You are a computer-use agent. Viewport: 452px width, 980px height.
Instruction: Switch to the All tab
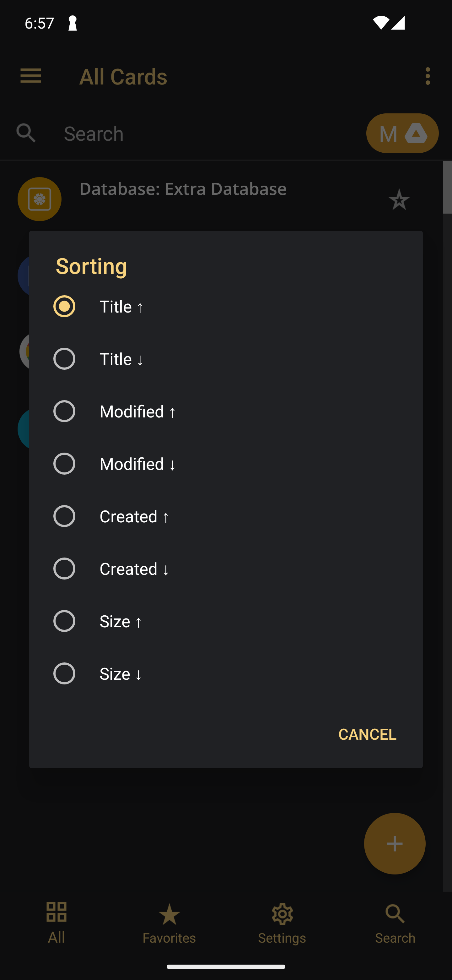pos(56,923)
